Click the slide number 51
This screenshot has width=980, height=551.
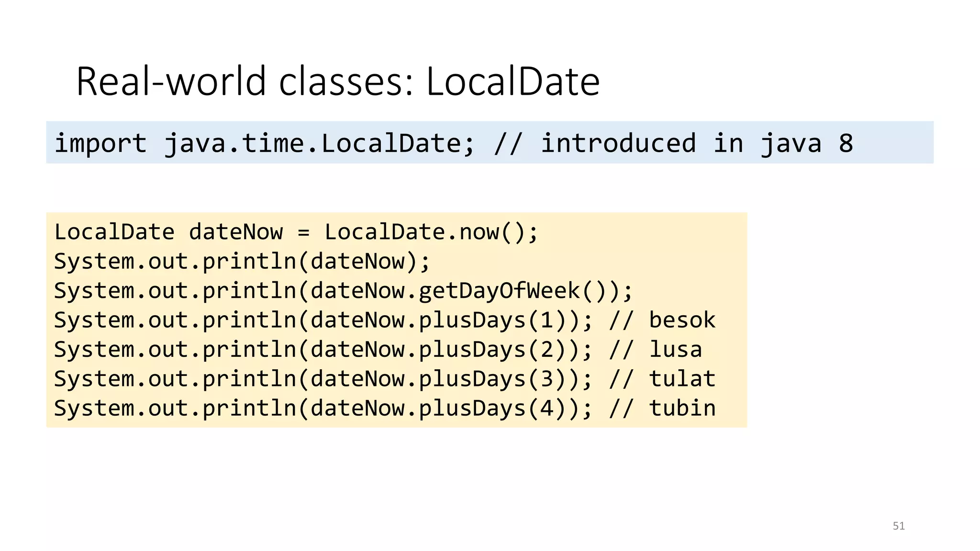[x=898, y=526]
